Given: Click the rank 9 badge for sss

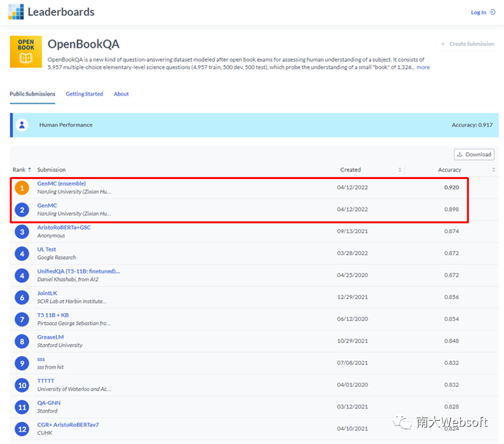Looking at the screenshot, I should [x=22, y=363].
